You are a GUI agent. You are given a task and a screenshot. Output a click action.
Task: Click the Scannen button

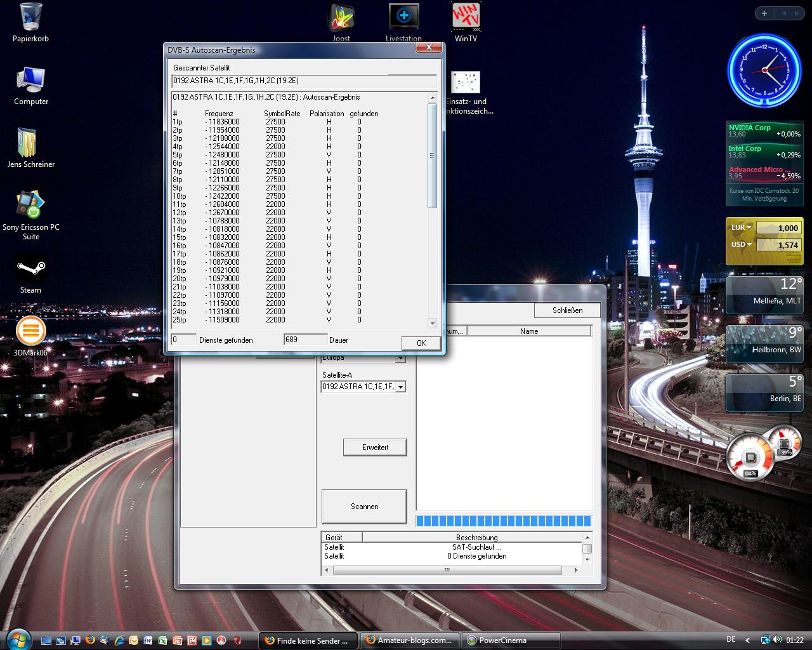click(x=364, y=507)
